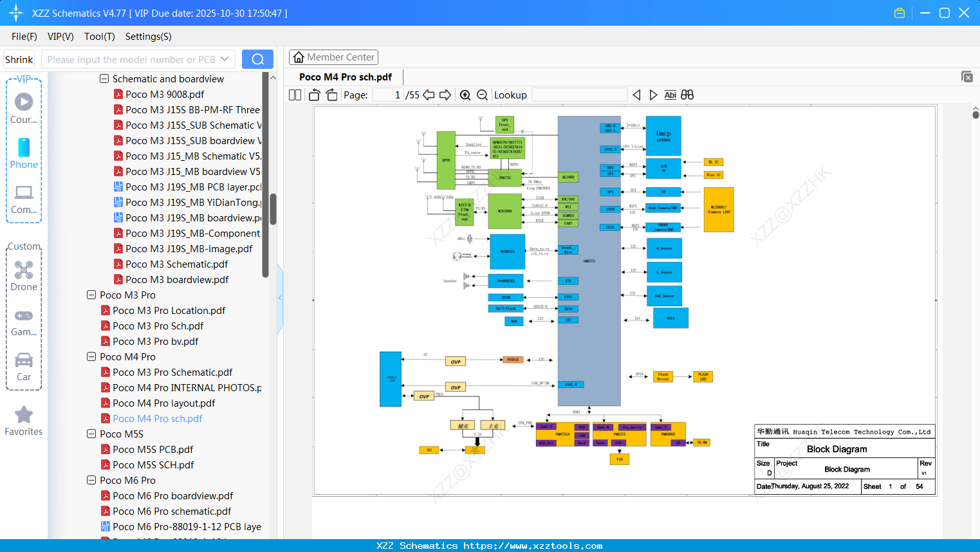This screenshot has height=552, width=980.
Task: Open Poco M6 Pro boardview.pdf
Action: click(x=172, y=496)
